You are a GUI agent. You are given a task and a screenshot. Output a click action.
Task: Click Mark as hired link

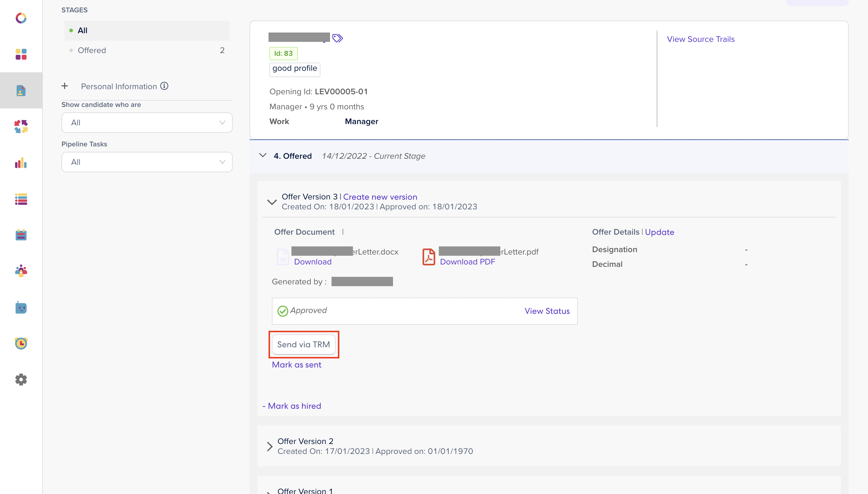[294, 406]
